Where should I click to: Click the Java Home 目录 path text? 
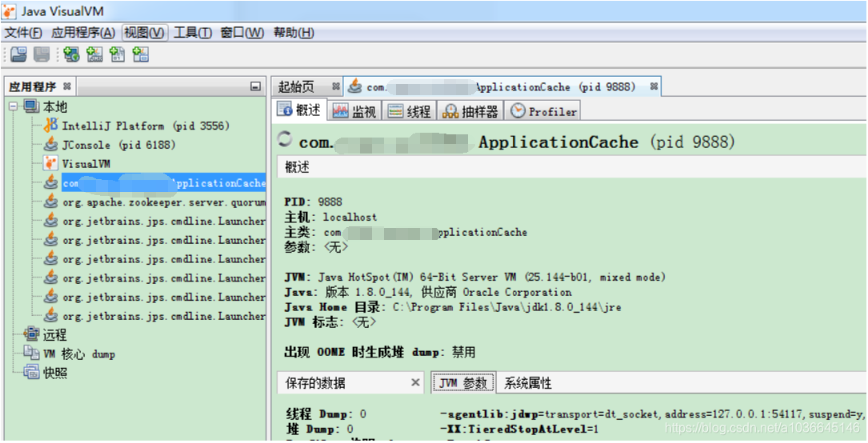(452, 307)
